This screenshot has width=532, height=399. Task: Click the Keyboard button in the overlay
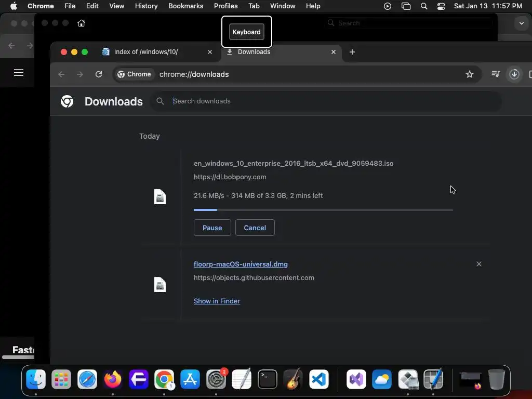tap(247, 32)
